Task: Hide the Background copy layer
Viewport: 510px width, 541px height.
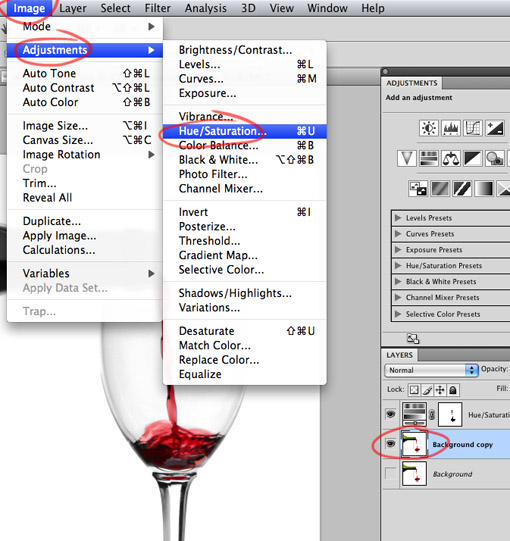Action: [391, 444]
